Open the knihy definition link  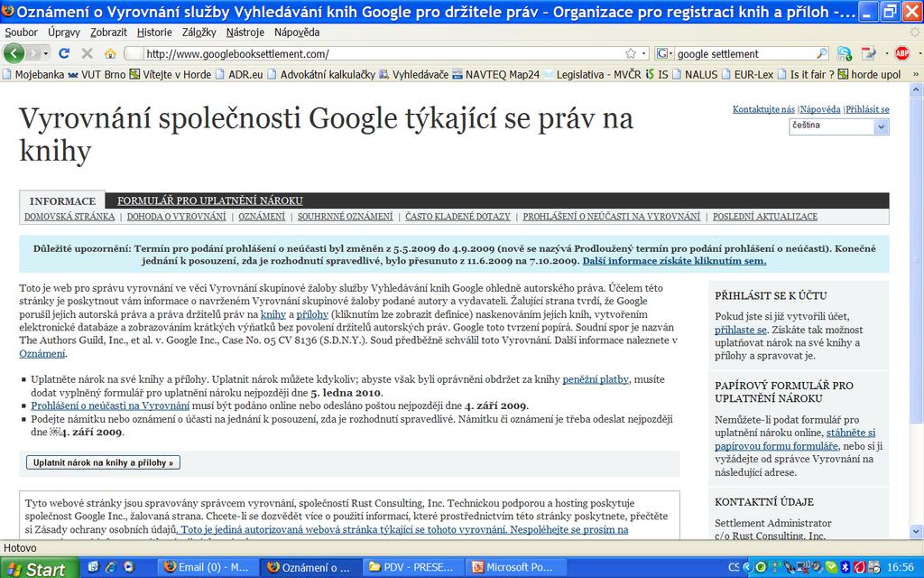click(273, 314)
